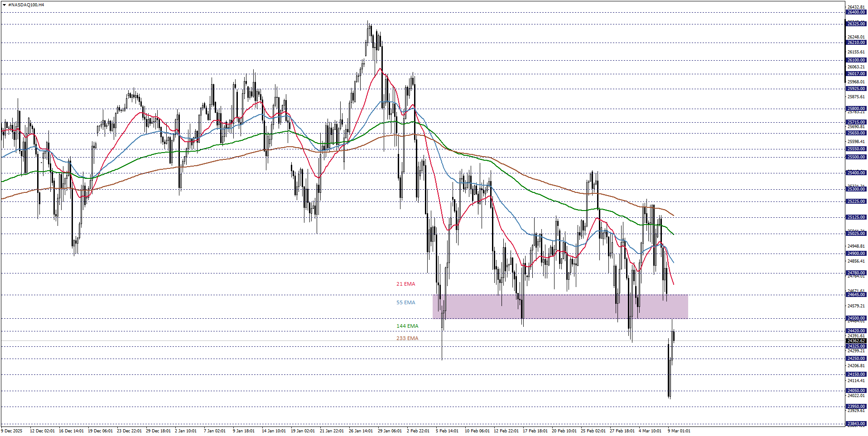This screenshot has height=436, width=868.
Task: Click the 21 EMA label
Action: (405, 284)
